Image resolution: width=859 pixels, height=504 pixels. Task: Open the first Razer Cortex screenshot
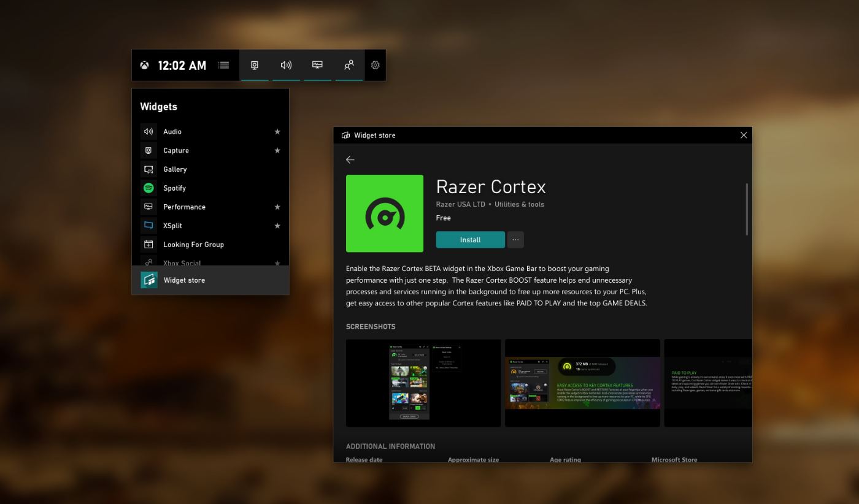(x=423, y=383)
